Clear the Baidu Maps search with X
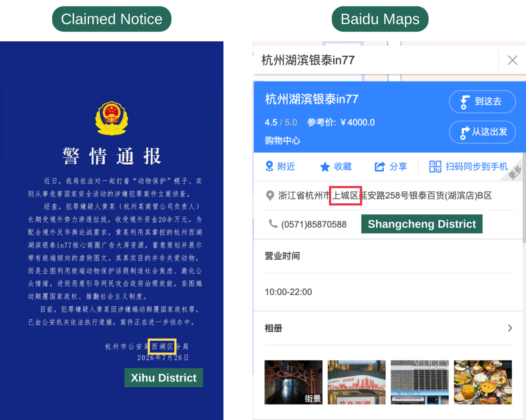The height and width of the screenshot is (420, 526). tap(512, 60)
